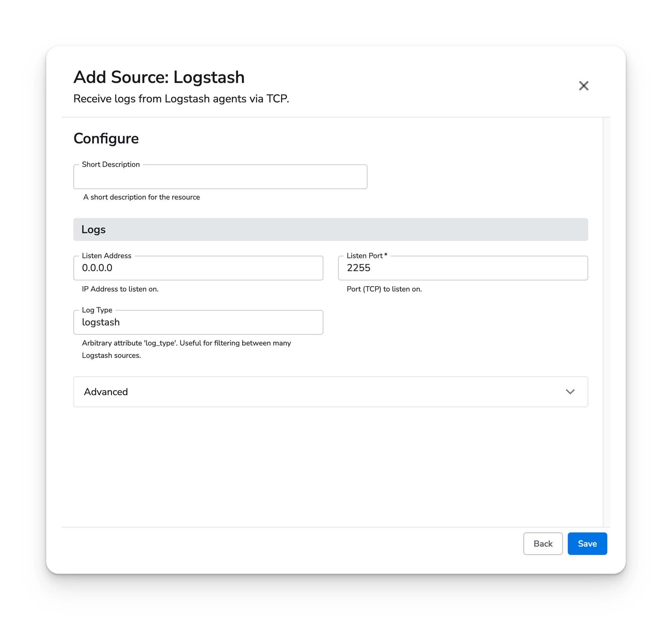The height and width of the screenshot is (620, 672).
Task: Click the Short Description label
Action: [110, 164]
